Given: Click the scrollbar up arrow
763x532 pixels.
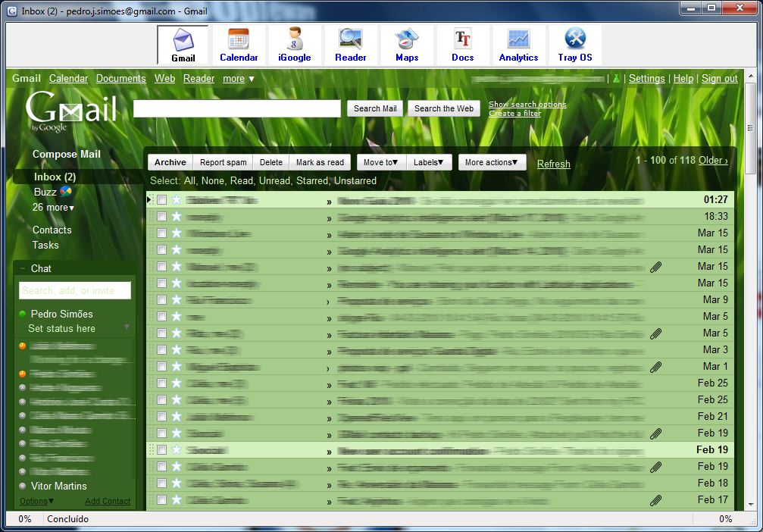Looking at the screenshot, I should tap(750, 77).
